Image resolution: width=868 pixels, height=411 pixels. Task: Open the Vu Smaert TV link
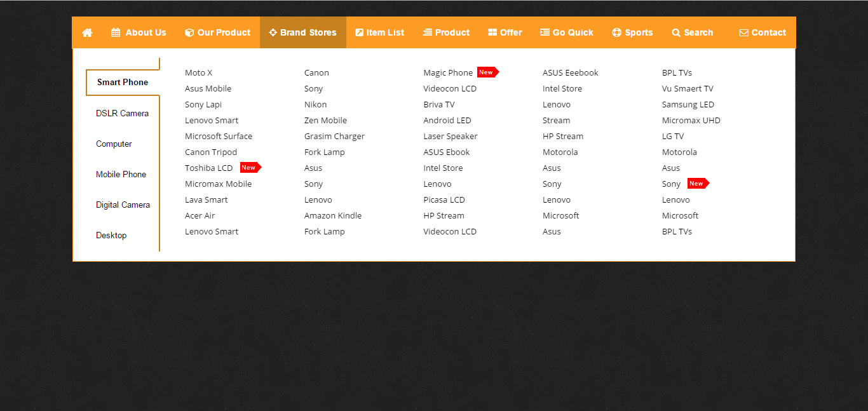(688, 88)
